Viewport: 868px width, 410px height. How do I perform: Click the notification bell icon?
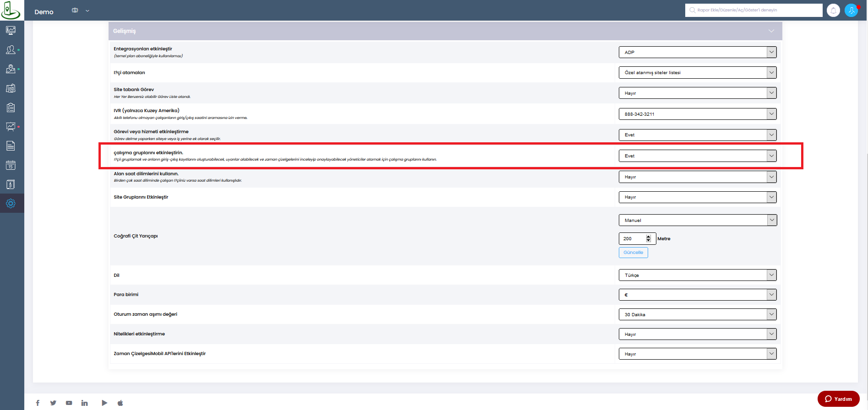click(833, 10)
